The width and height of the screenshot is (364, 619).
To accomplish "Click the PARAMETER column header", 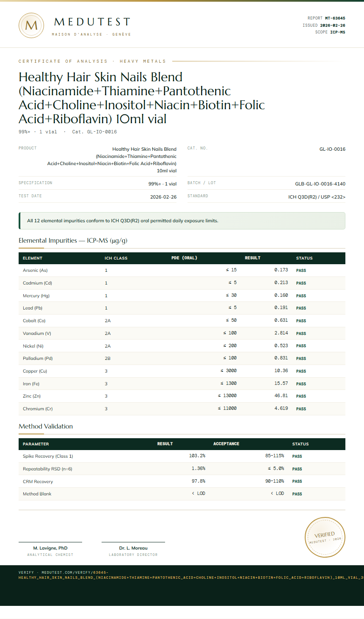I will (36, 444).
